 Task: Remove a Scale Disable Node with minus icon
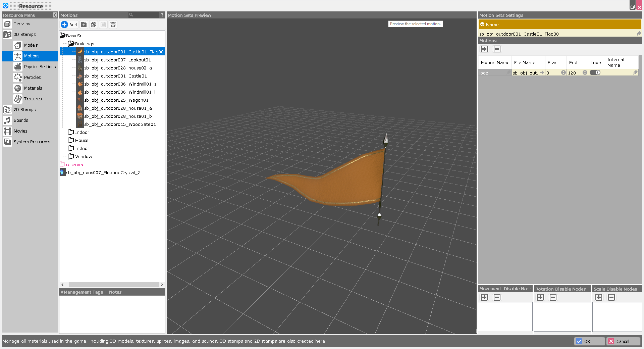pyautogui.click(x=611, y=297)
